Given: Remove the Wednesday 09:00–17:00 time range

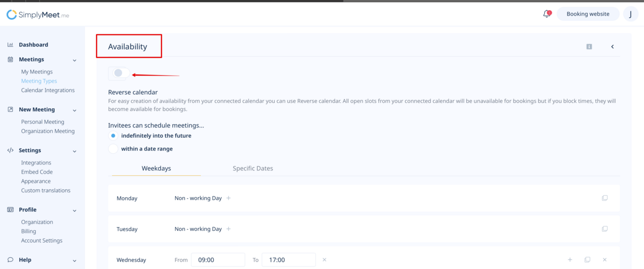Looking at the screenshot, I should coord(324,260).
